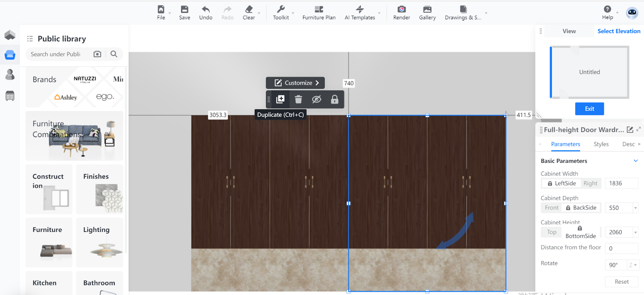Switch Cabinet Height anchor to Top

tap(551, 232)
